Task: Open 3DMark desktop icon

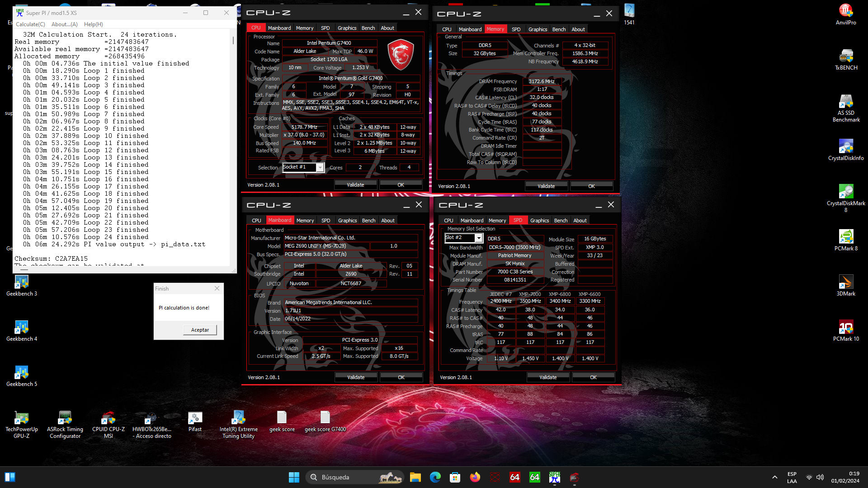Action: (845, 286)
